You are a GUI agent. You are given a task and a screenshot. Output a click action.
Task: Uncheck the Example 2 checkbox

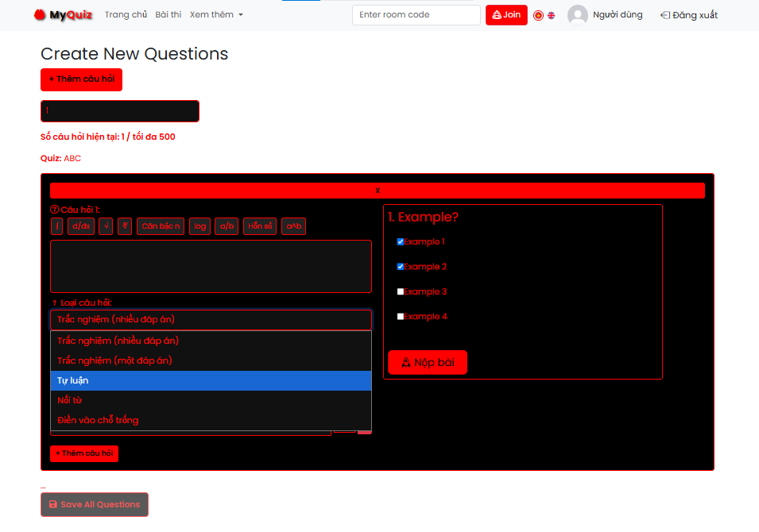coord(400,267)
